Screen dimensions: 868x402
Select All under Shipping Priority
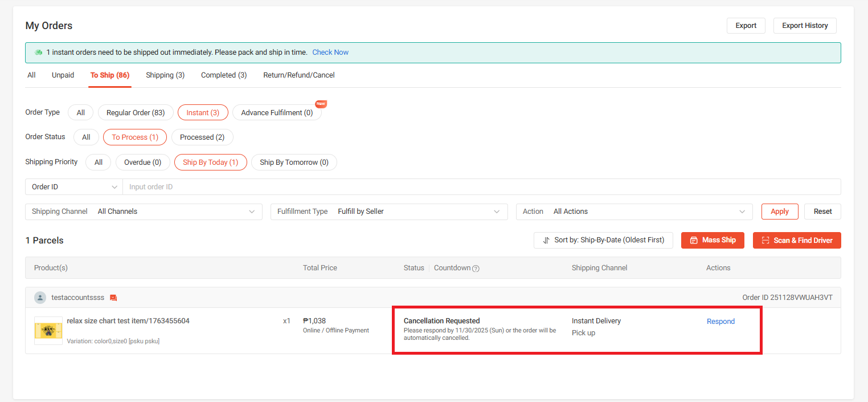pos(99,163)
